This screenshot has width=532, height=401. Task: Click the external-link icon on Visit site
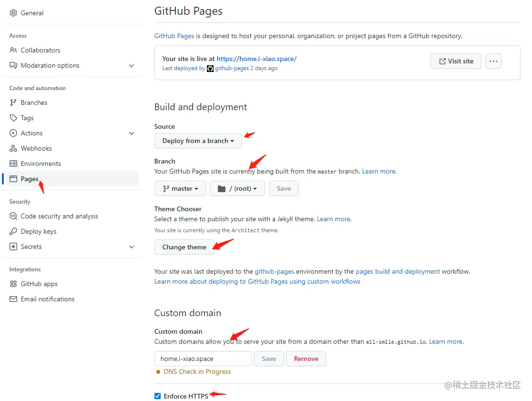[x=442, y=61]
